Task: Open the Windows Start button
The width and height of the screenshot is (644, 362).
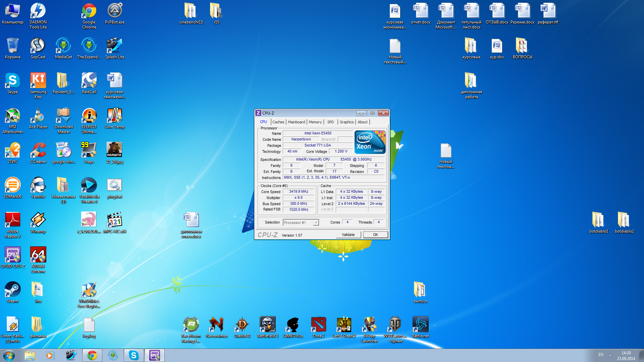Action: coord(9,355)
